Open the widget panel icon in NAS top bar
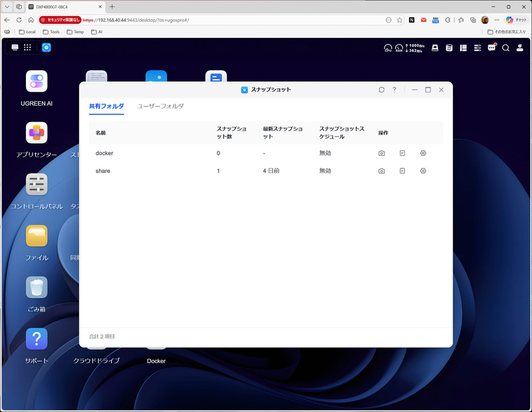This screenshot has width=532, height=412. click(464, 48)
